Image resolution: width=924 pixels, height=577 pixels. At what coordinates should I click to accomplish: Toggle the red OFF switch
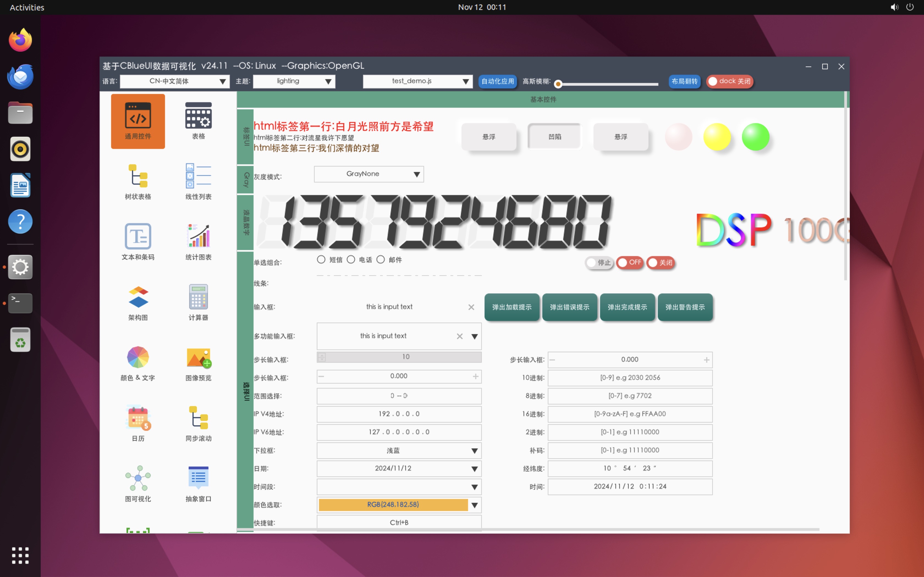point(630,263)
